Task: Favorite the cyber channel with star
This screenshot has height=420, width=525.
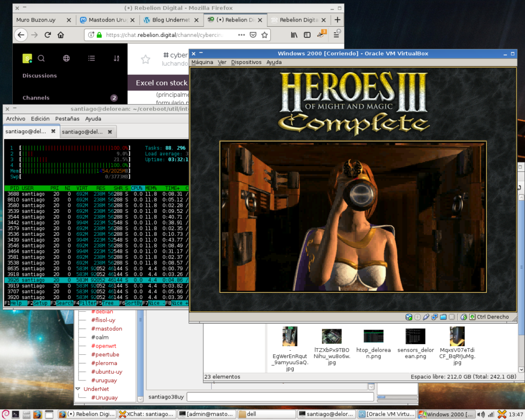Action: click(x=145, y=59)
